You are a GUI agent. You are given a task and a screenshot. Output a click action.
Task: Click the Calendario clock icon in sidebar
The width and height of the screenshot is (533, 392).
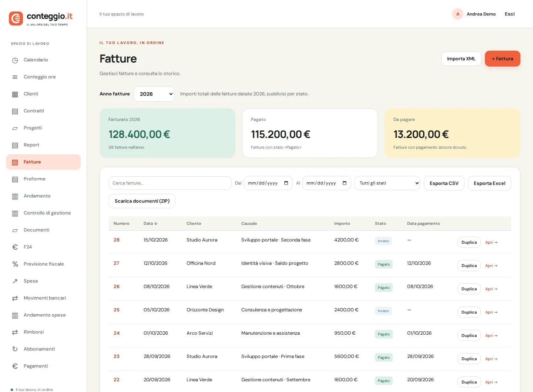(x=15, y=60)
